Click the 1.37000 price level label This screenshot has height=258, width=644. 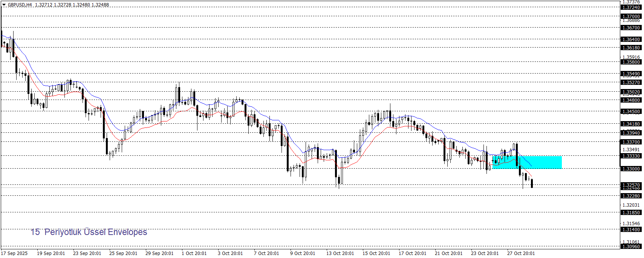click(x=631, y=17)
